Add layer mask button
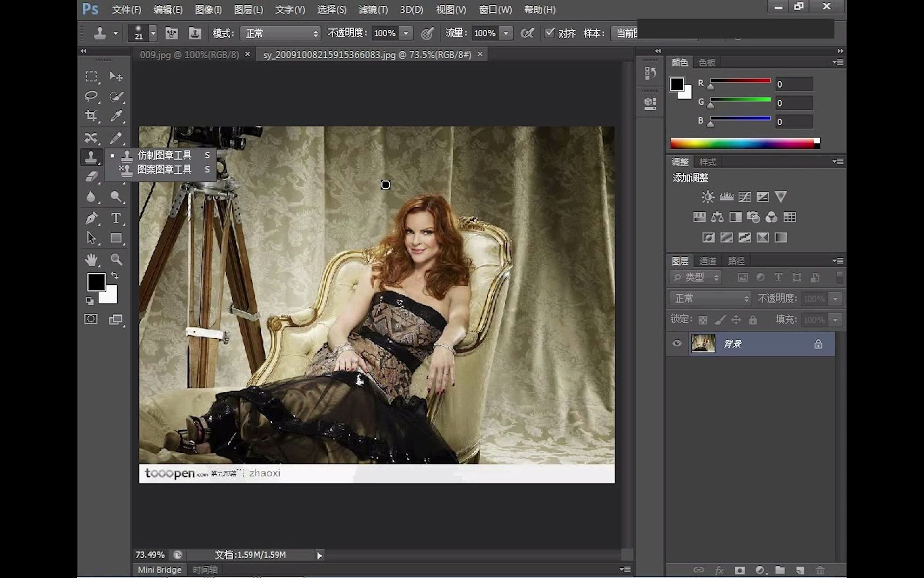 (x=740, y=571)
